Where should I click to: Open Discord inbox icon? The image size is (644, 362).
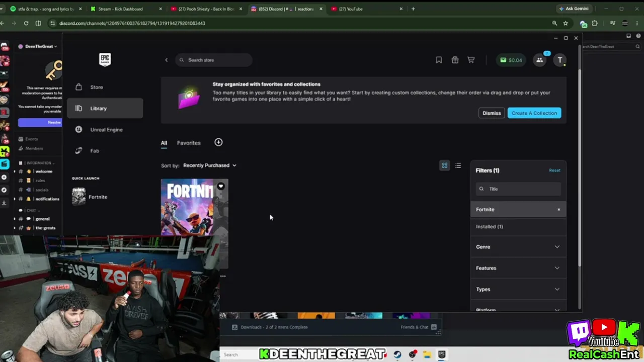coord(628,36)
